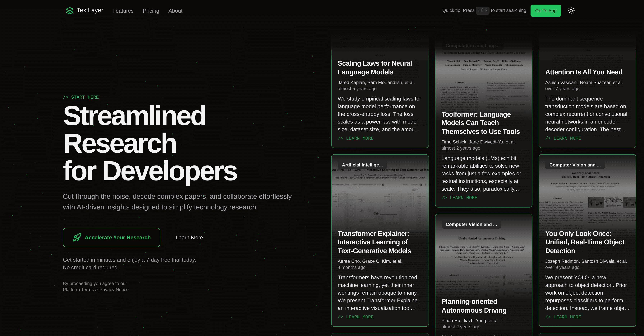Toggle the sun light/dark theme icon
Viewport: 644px width, 336px height.
[x=571, y=11]
